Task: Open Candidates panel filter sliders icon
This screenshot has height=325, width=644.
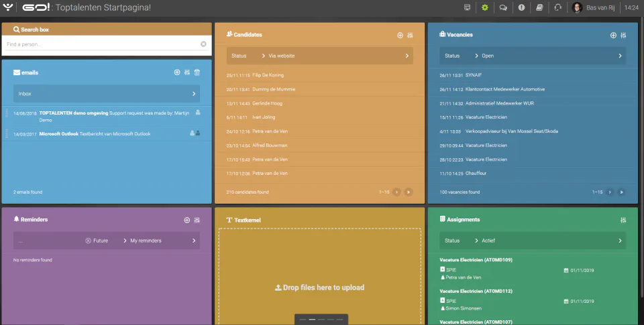Action: (x=410, y=36)
